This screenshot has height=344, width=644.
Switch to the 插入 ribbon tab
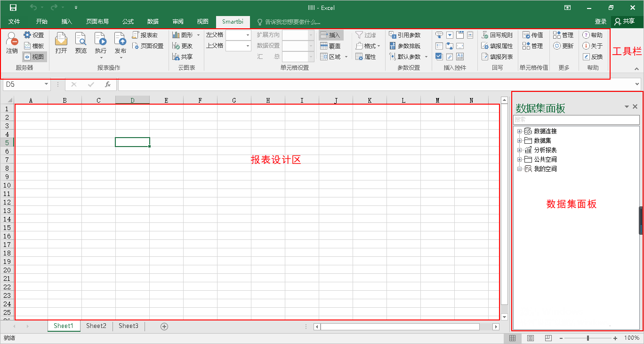pyautogui.click(x=67, y=22)
